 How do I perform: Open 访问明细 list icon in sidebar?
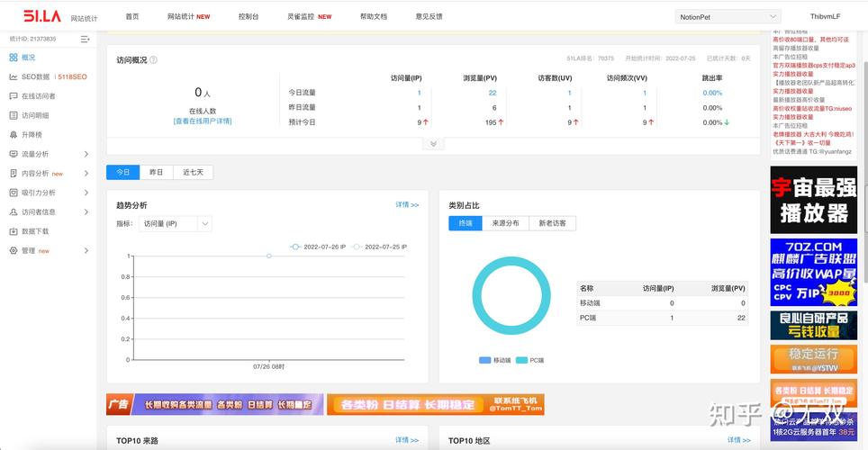[x=14, y=115]
